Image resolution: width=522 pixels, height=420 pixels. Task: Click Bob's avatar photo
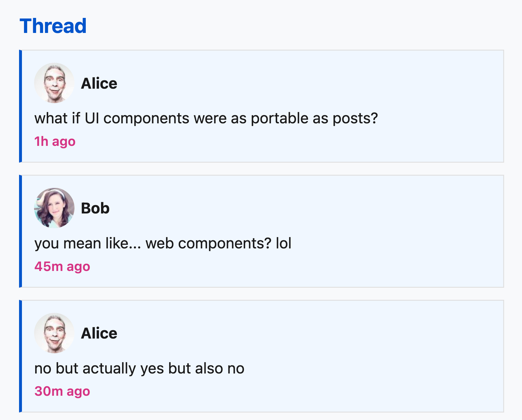(x=54, y=208)
